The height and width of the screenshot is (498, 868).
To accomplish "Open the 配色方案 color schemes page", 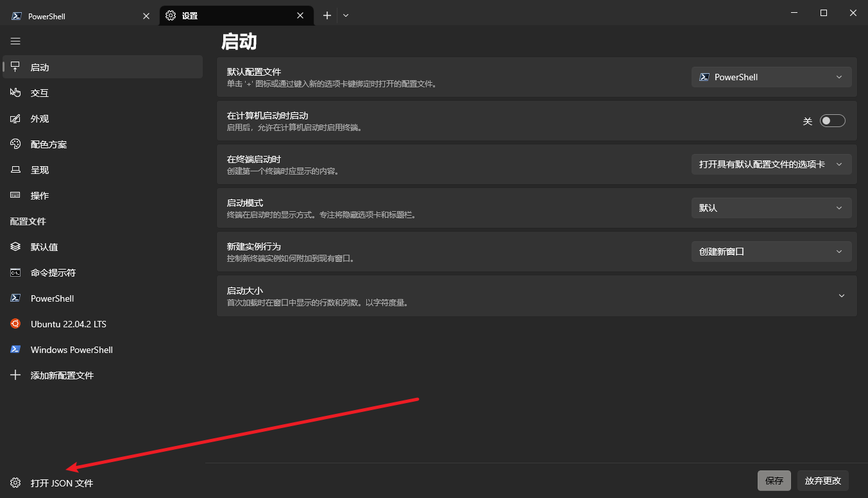I will [x=49, y=144].
